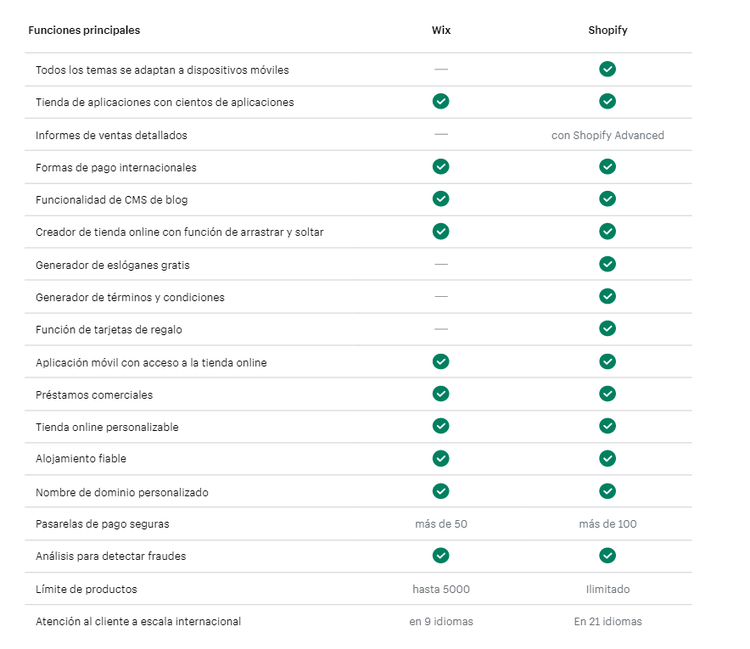Image resolution: width=750 pixels, height=649 pixels.
Task: Click 'Aplicación móvil con acceso a la tienda online' label
Action: pos(151,363)
